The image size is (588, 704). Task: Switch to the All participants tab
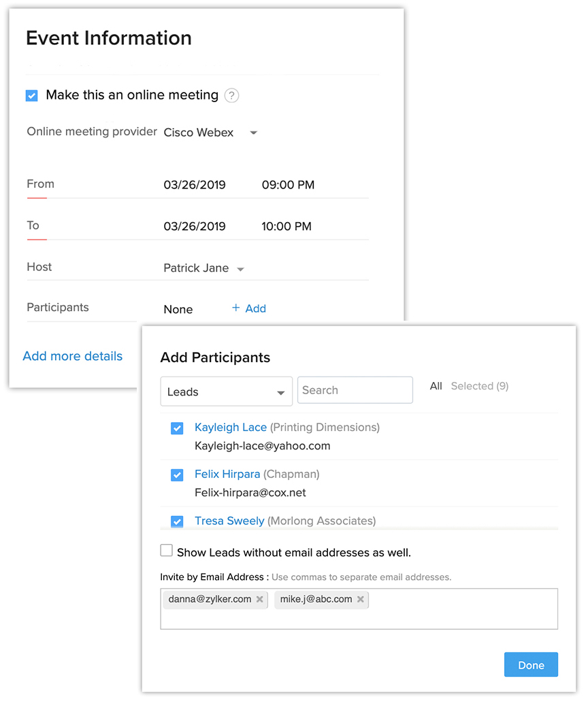(436, 386)
